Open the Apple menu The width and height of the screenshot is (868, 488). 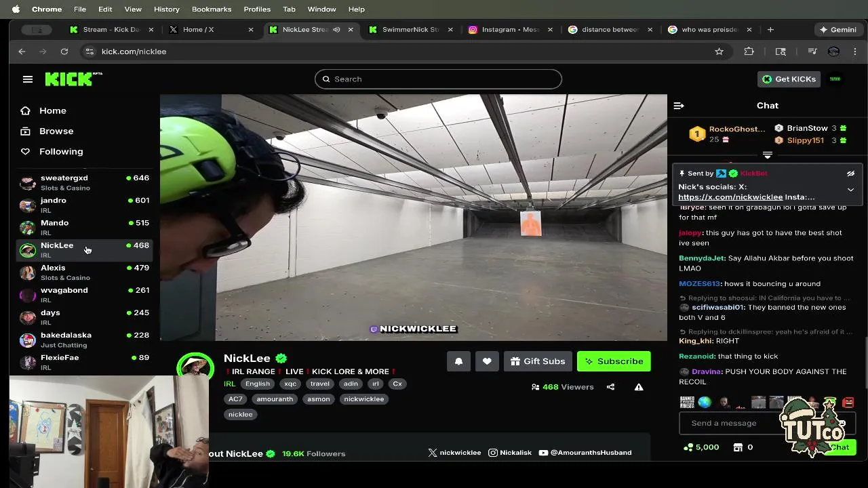(x=16, y=9)
